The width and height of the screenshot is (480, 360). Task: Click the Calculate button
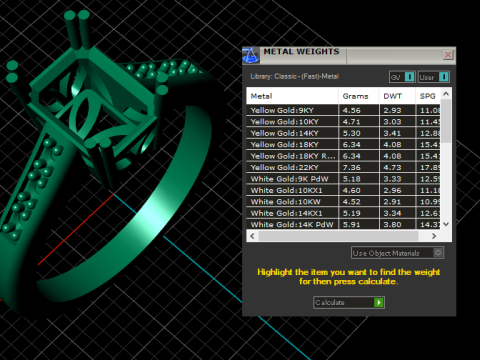349,302
